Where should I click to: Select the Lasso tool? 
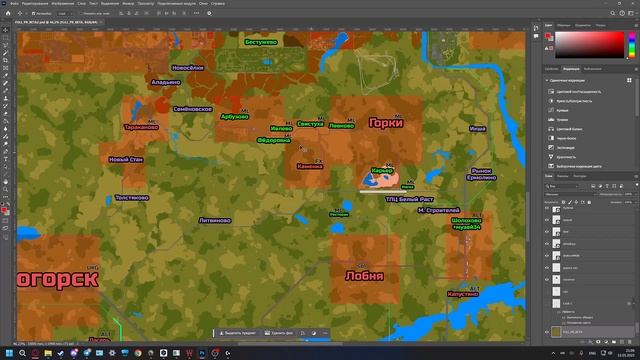(5, 45)
